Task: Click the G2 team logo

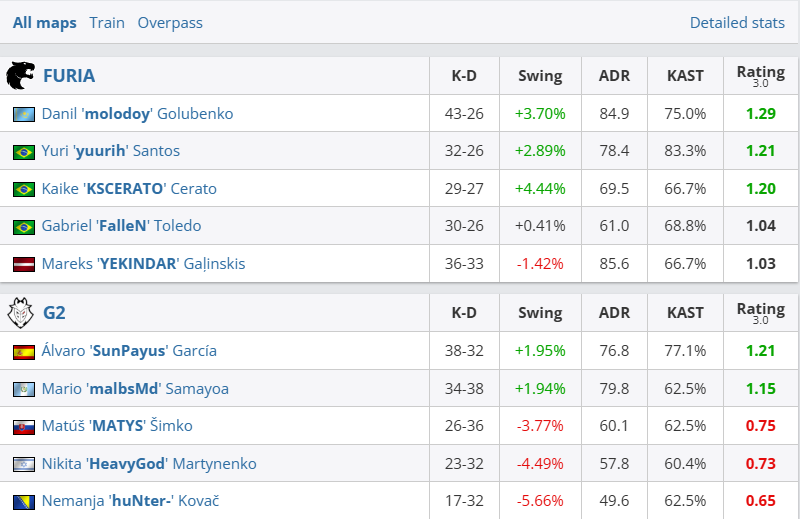Action: 21,313
